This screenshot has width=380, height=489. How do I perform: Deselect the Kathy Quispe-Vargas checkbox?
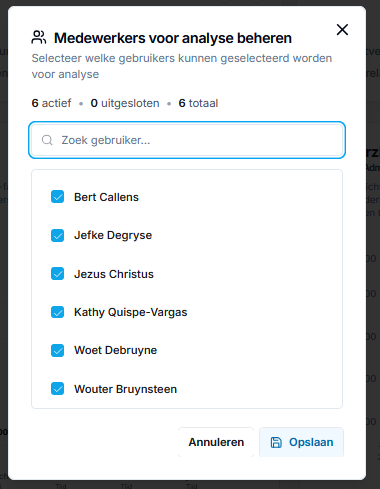(57, 312)
